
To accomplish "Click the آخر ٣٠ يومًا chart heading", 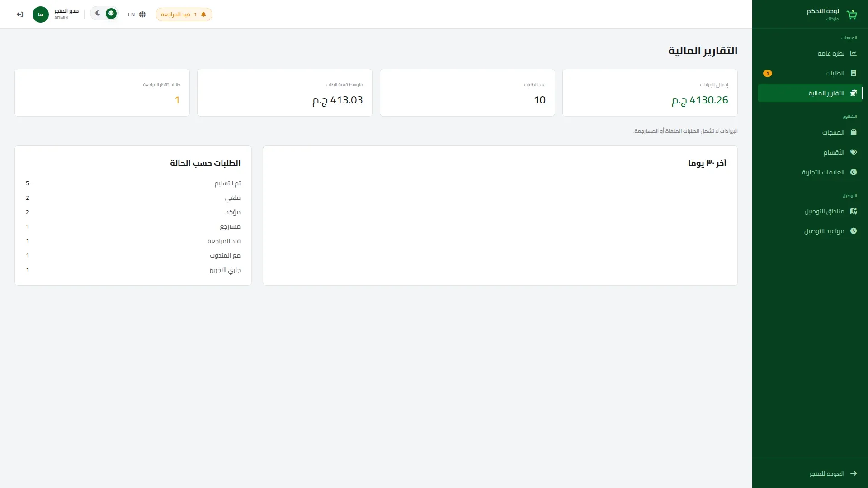I will (x=707, y=163).
